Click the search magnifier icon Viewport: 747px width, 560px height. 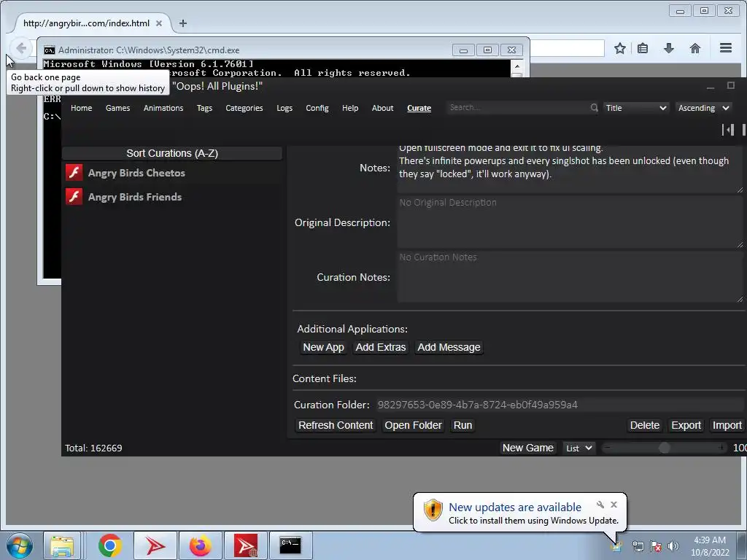(x=594, y=108)
